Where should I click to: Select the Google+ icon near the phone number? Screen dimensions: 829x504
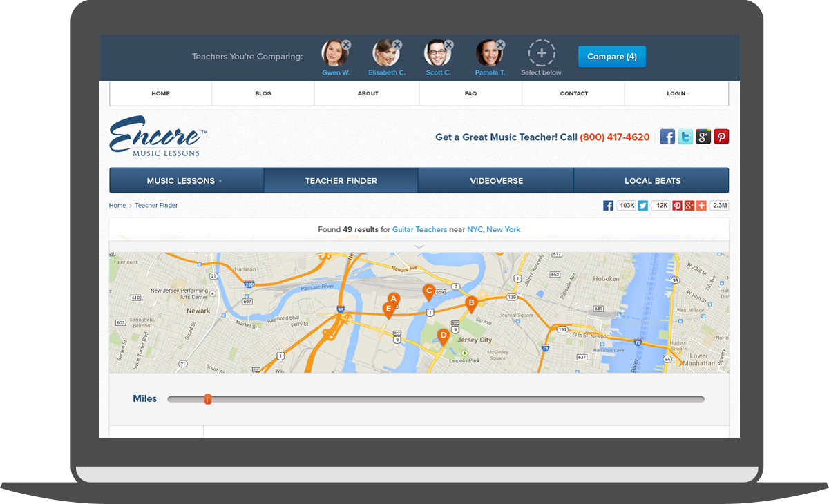703,137
